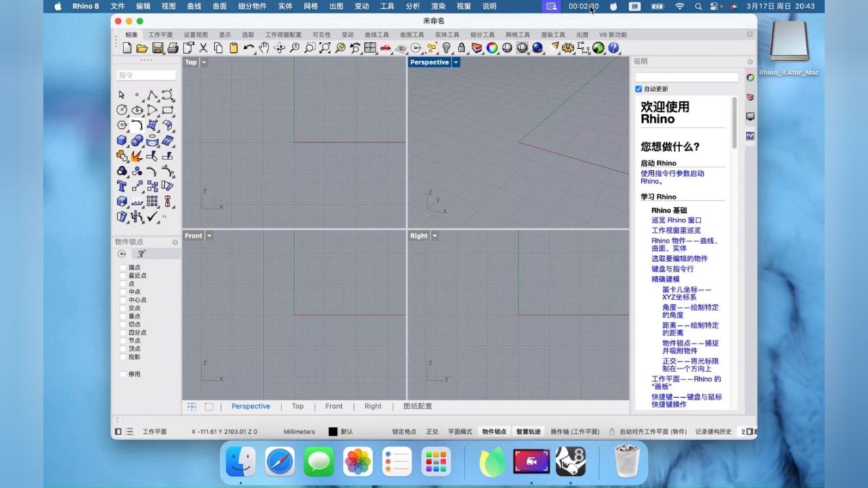Open the Front viewport title dropdown

[208, 235]
